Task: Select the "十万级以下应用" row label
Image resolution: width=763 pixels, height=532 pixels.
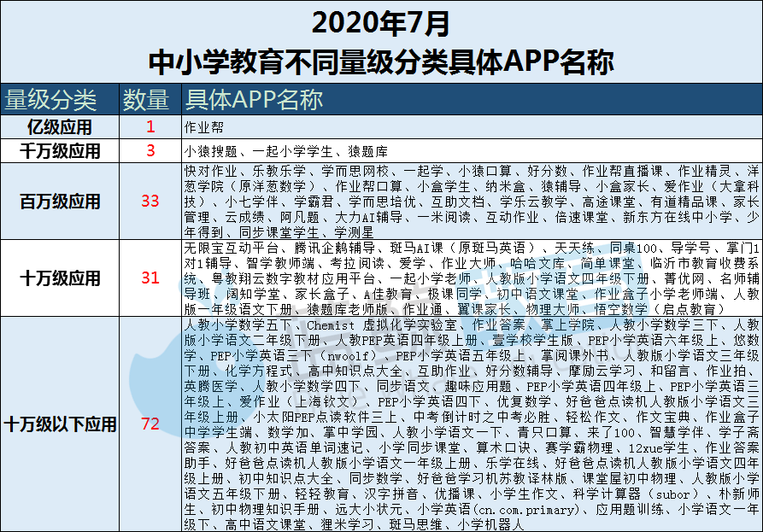Action: [60, 424]
